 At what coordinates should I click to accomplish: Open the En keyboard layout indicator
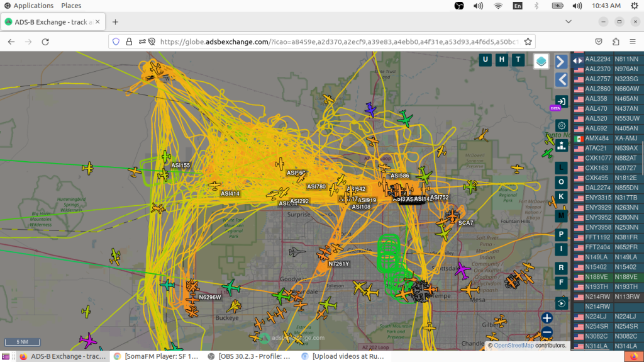click(x=518, y=6)
